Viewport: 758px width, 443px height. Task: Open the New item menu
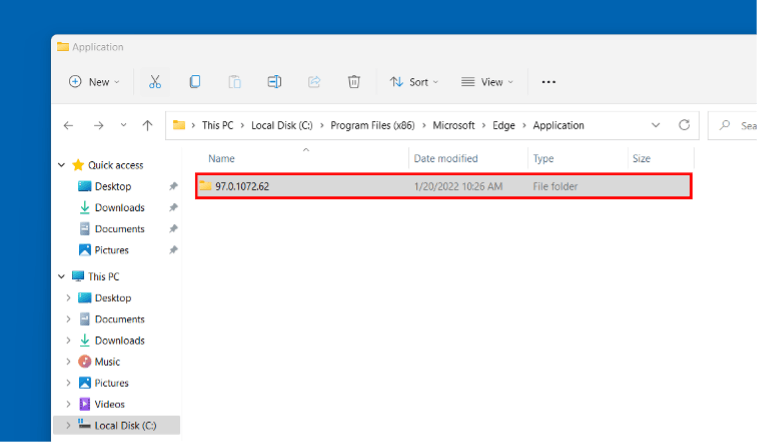94,82
